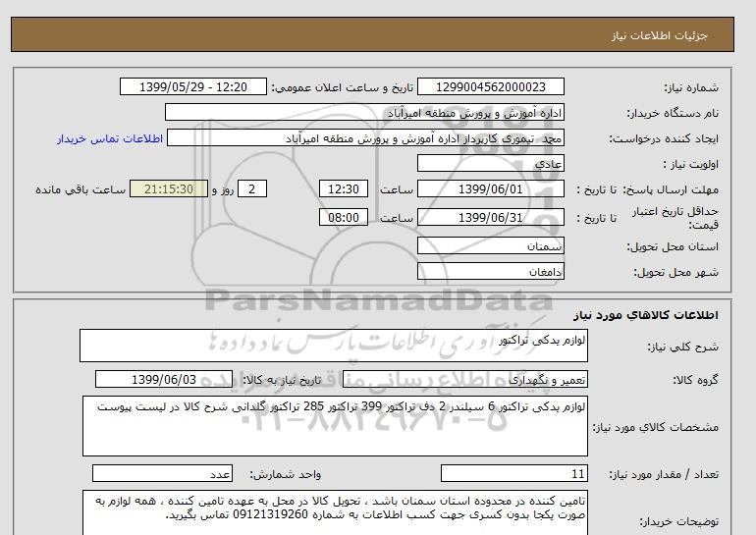
Task: Click the delivery province field سمنان
Action: [490, 245]
